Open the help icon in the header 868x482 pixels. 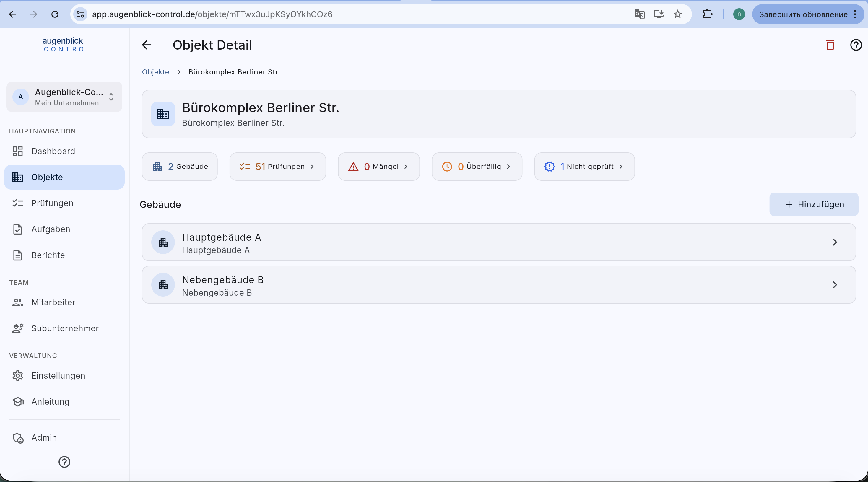856,45
